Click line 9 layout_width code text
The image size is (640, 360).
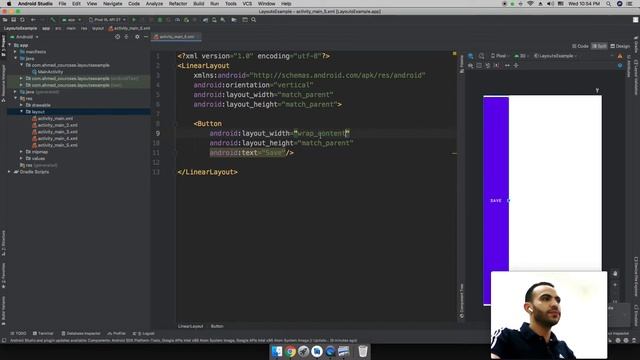[x=280, y=133]
